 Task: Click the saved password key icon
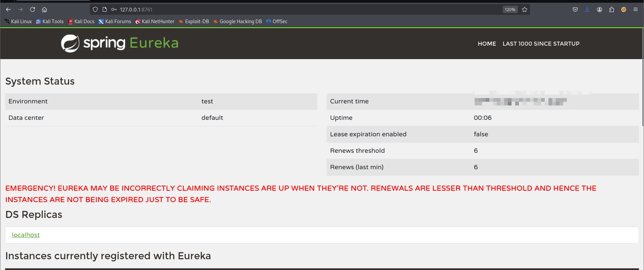pos(114,9)
